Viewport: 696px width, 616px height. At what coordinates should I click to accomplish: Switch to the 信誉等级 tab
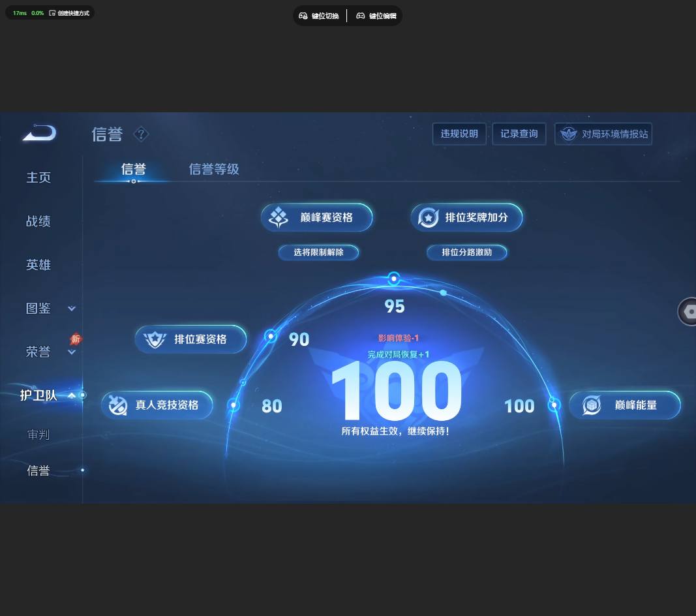point(214,169)
